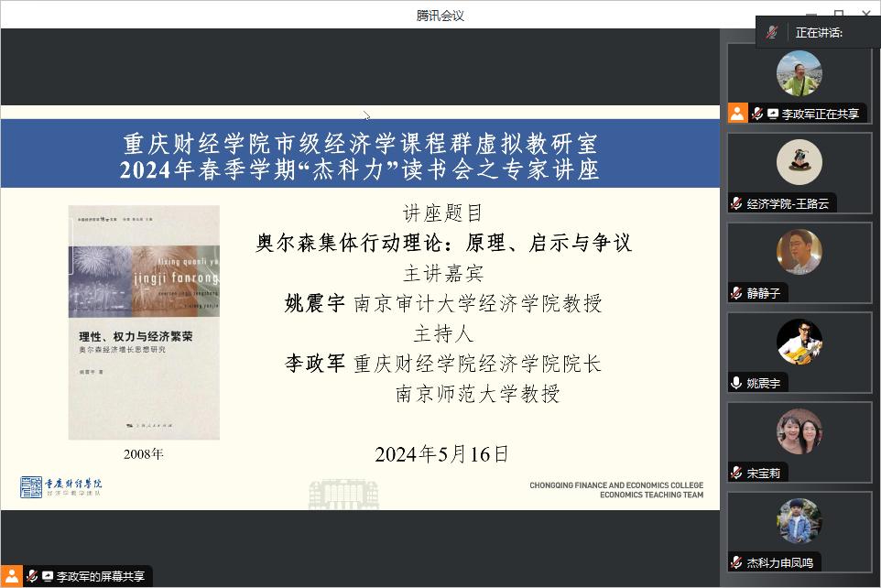The width and height of the screenshot is (881, 588).
Task: Click the muted microphone icon beside 宋宝莉
Action: pyautogui.click(x=736, y=473)
